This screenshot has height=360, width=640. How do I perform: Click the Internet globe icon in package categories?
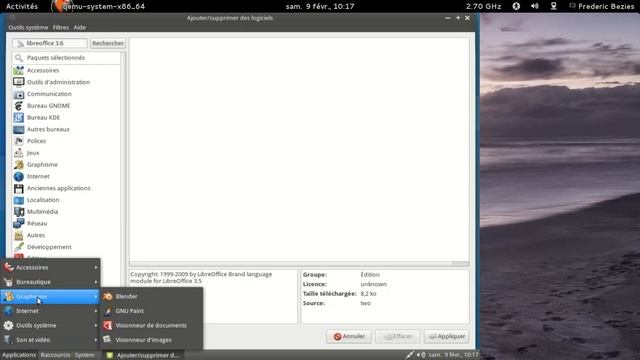pos(18,176)
